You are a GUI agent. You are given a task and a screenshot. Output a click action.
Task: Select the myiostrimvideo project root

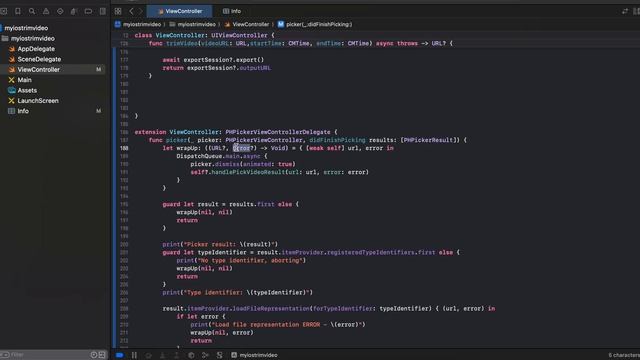(26, 28)
